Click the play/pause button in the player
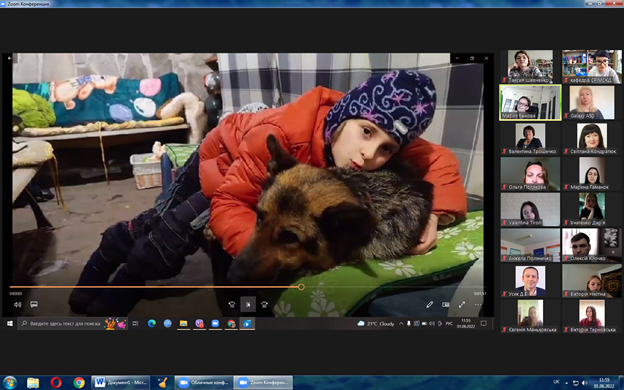Image resolution: width=624 pixels, height=390 pixels. pos(248,304)
